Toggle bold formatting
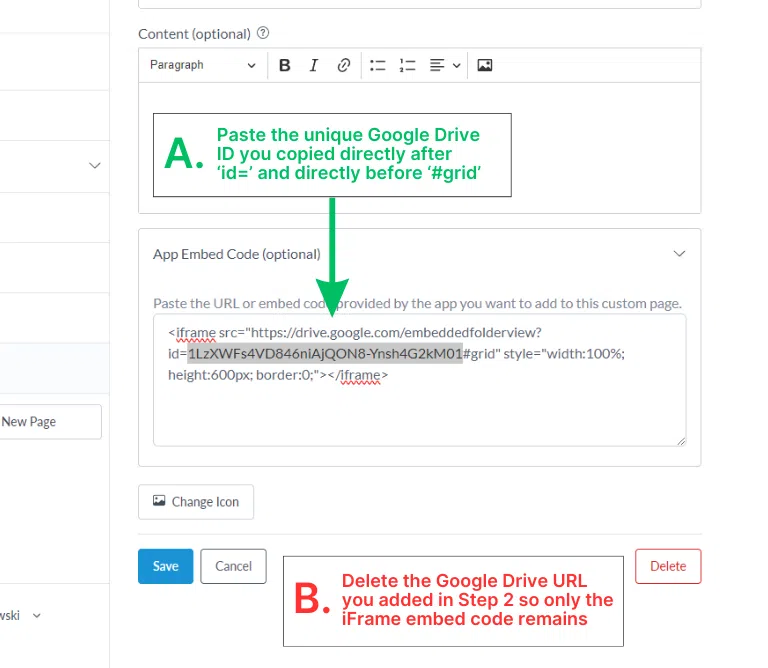 point(285,65)
